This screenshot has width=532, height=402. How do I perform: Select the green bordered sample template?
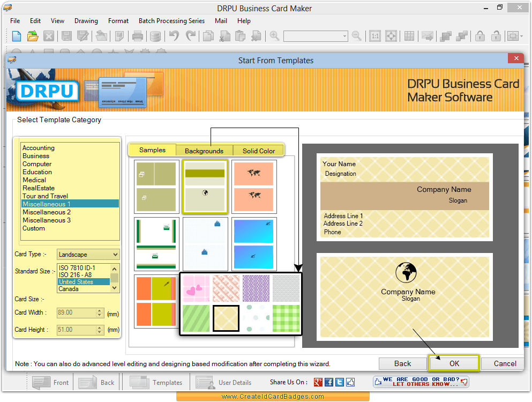coord(156,244)
